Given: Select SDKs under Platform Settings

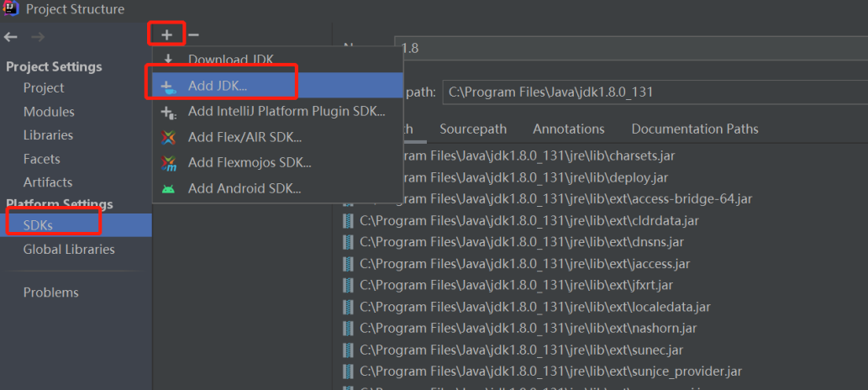Looking at the screenshot, I should point(76,225).
